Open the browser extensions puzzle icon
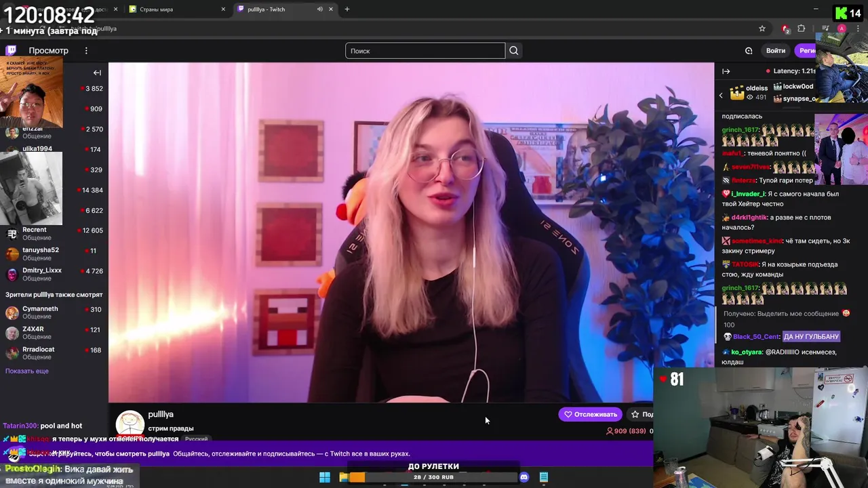 pos(802,28)
